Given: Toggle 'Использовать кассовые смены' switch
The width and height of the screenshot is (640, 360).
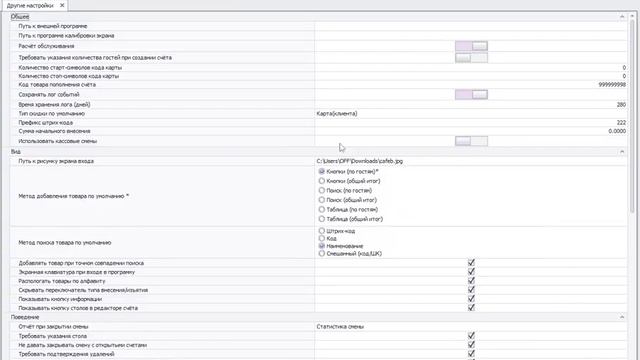Looking at the screenshot, I should [471, 141].
